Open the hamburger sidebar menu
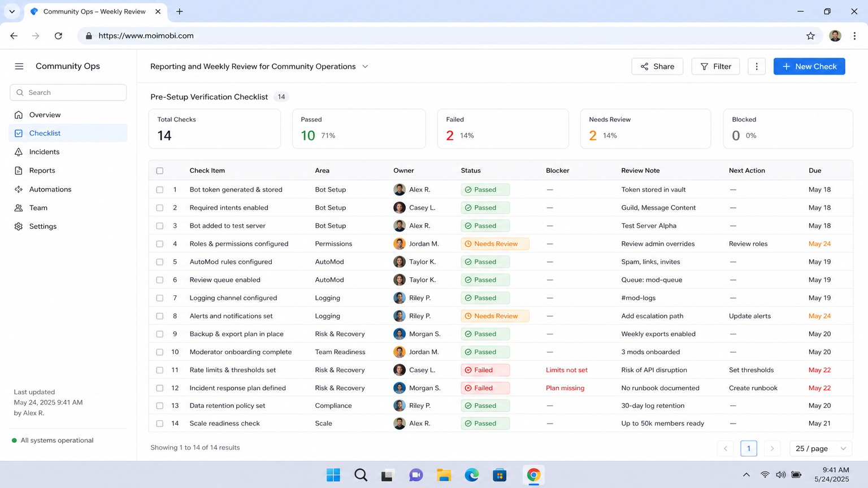 (19, 66)
